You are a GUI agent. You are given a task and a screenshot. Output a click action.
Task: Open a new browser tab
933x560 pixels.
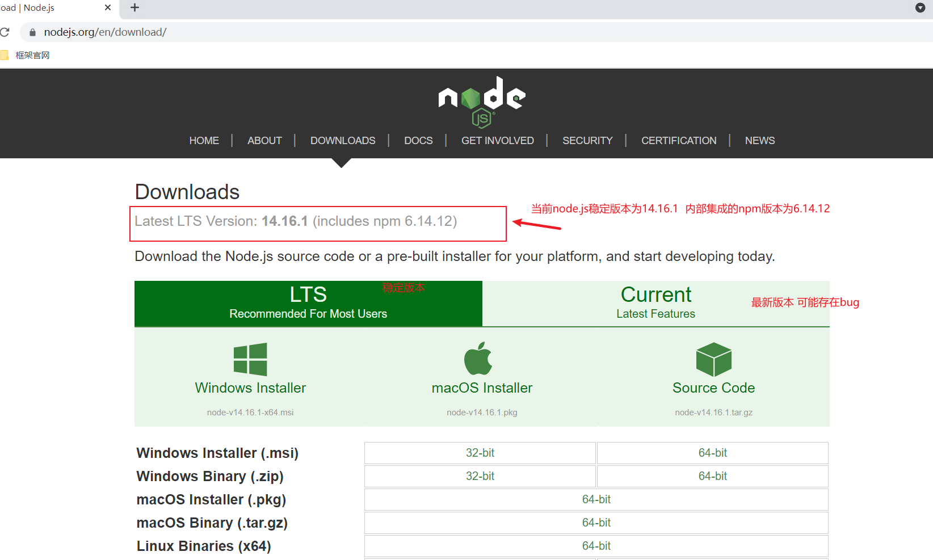(x=135, y=8)
